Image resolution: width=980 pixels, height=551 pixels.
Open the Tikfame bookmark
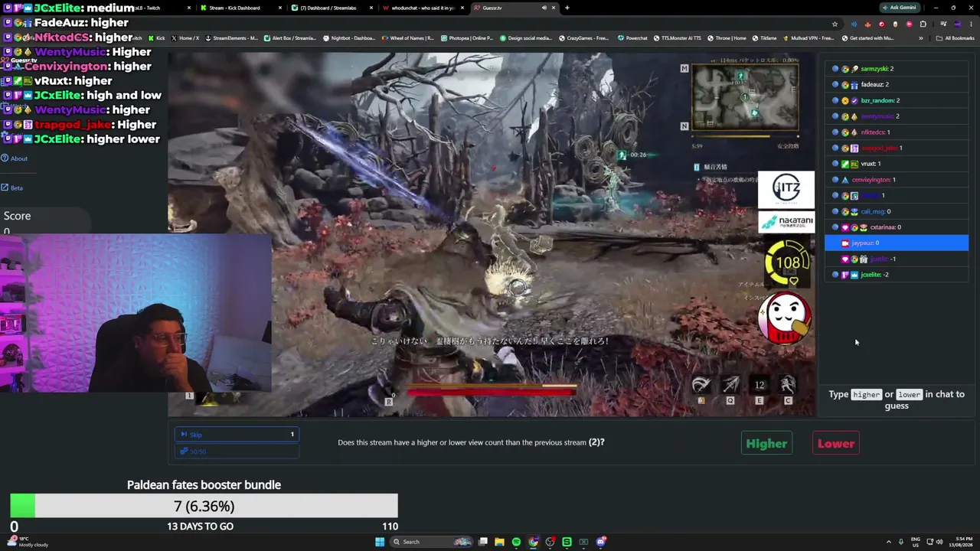coord(764,38)
